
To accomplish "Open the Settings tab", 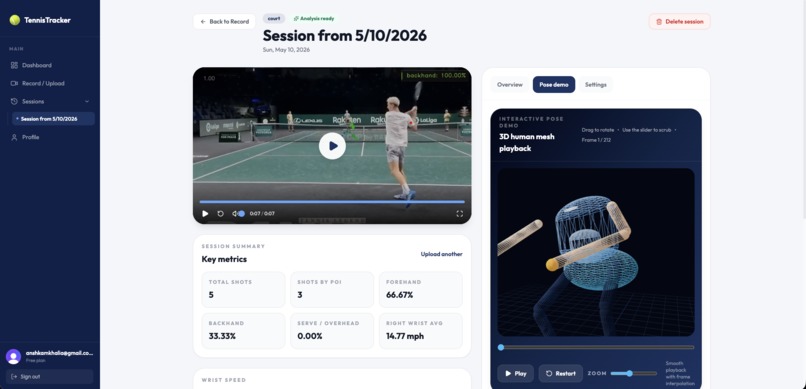I will click(x=596, y=85).
